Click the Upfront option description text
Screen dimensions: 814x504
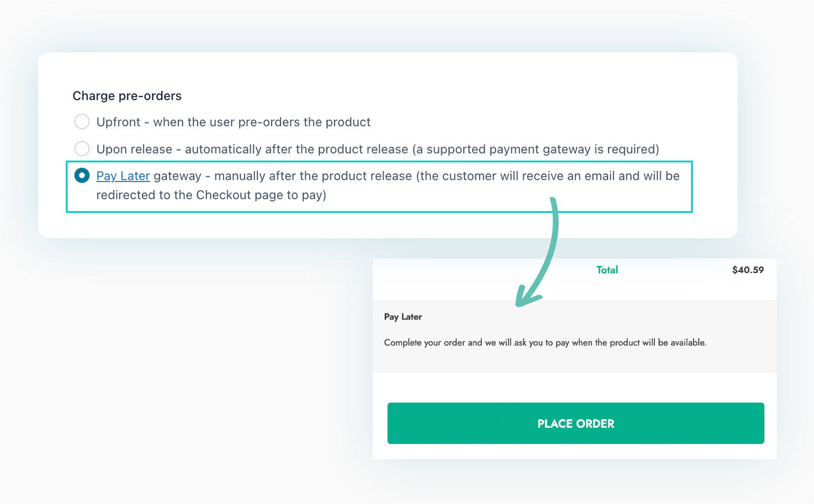[x=233, y=122]
